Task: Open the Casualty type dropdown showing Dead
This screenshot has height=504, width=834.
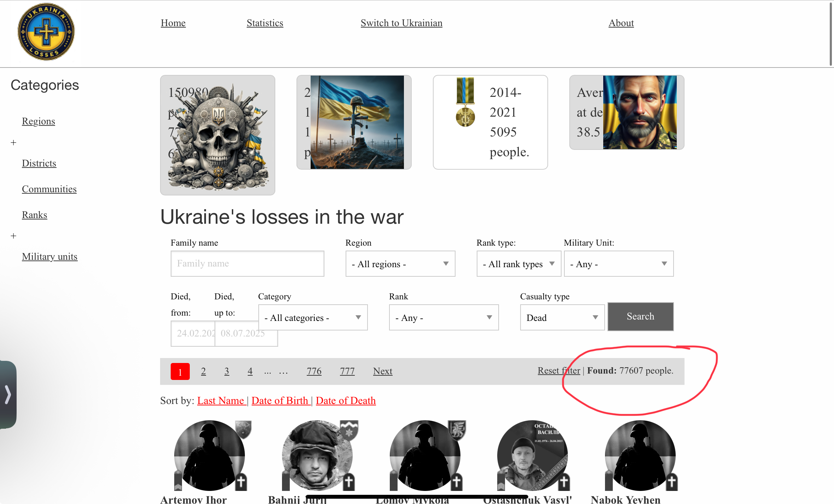Action: coord(562,317)
